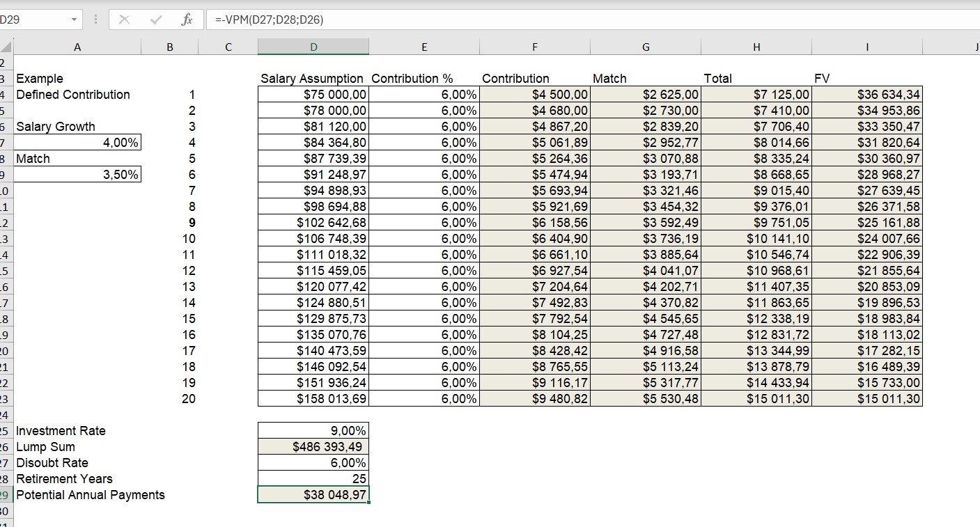
Task: Click the Enter checkmark icon
Action: pos(155,19)
